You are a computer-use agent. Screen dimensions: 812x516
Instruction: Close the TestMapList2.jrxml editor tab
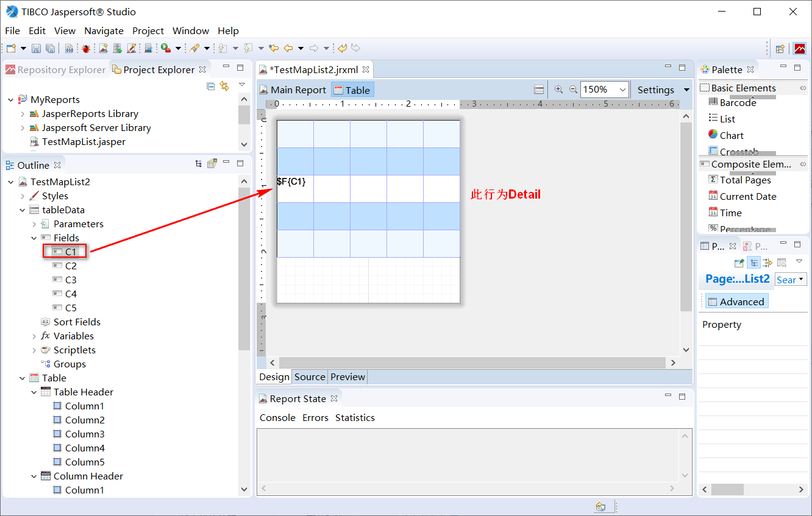pyautogui.click(x=366, y=69)
